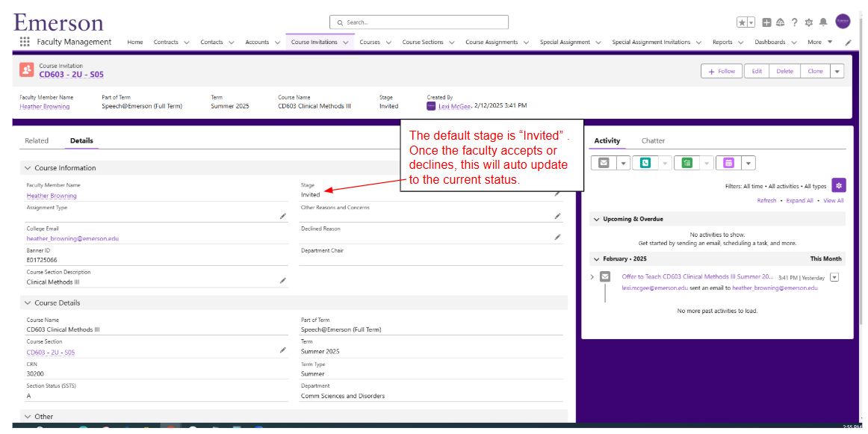The image size is (868, 434).
Task: Click the green New Task icon
Action: click(x=687, y=163)
